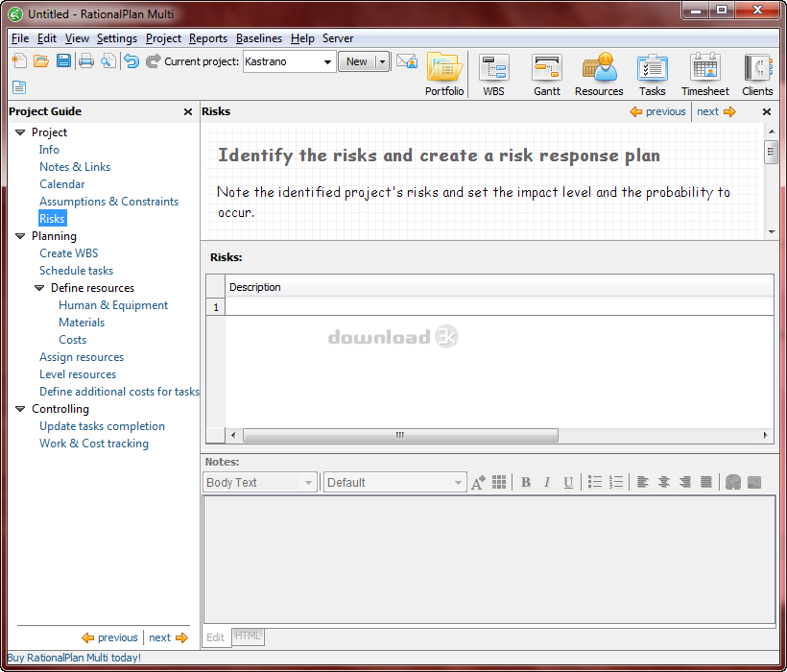The height and width of the screenshot is (672, 787).
Task: Close the Project Guide panel
Action: point(188,111)
